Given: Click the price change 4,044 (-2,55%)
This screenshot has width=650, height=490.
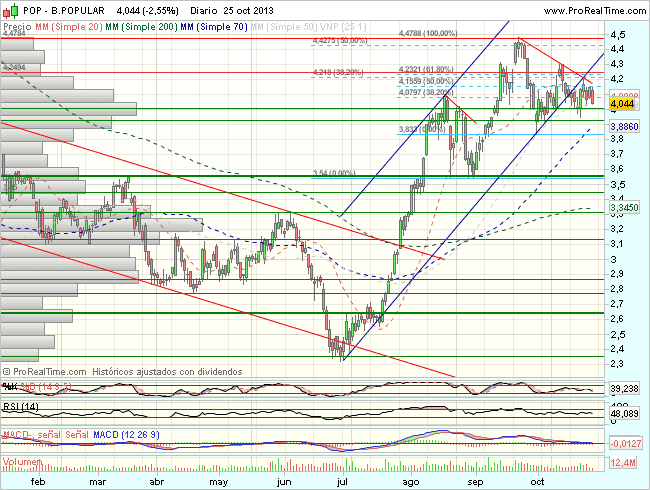Looking at the screenshot, I should (x=148, y=10).
